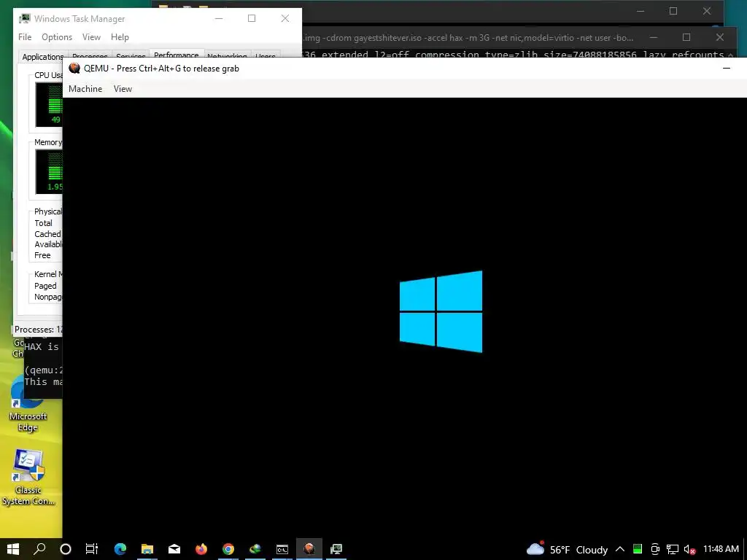This screenshot has height=560, width=747.
Task: Open Task Manager's Options menu
Action: click(x=57, y=36)
